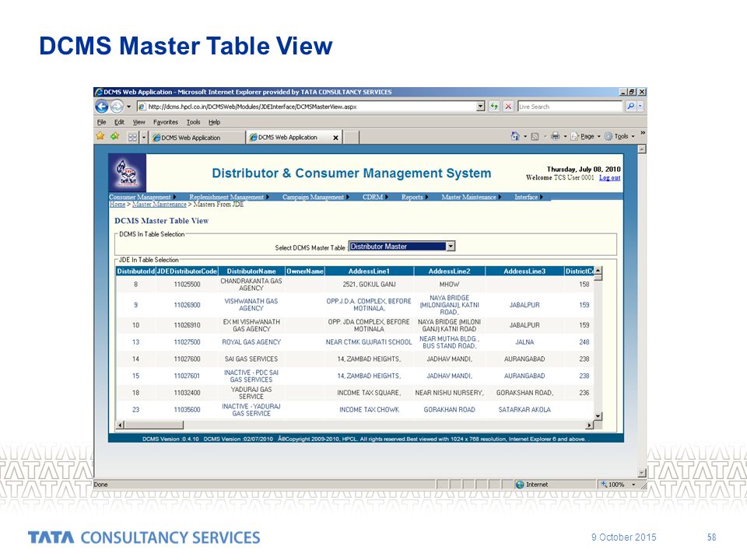747x560 pixels.
Task: Click the AddressLine1 column header
Action: click(x=369, y=271)
